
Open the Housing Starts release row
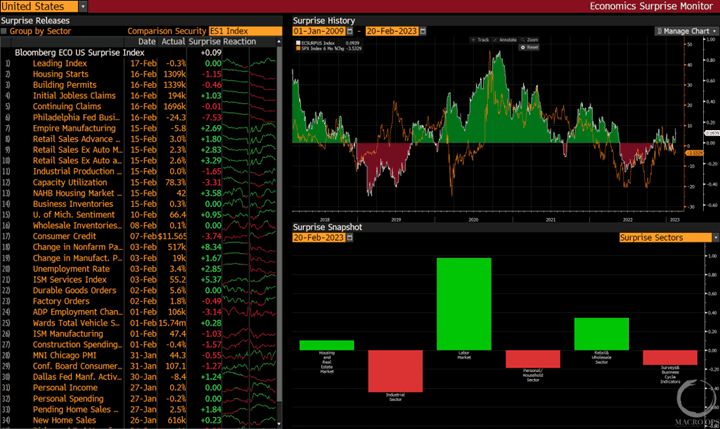[x=139, y=74]
